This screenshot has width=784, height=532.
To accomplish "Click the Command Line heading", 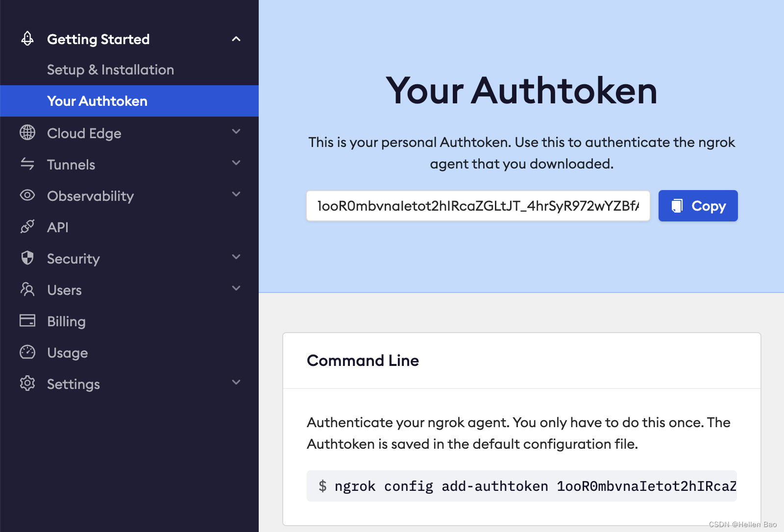I will click(x=363, y=361).
